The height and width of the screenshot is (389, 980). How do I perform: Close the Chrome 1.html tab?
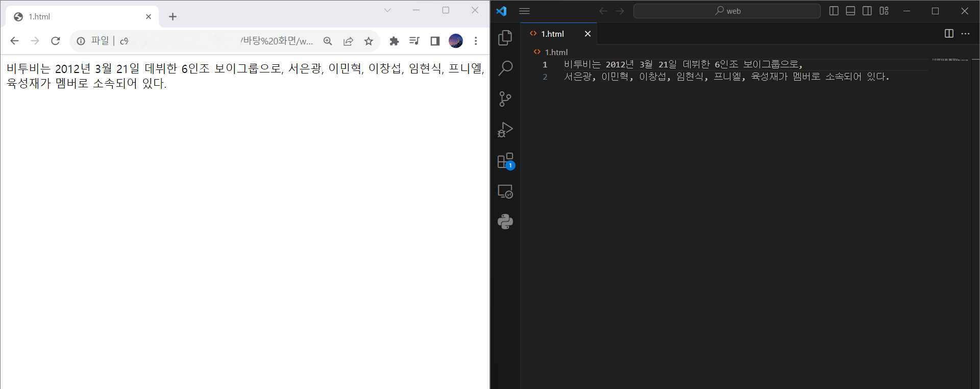(149, 17)
